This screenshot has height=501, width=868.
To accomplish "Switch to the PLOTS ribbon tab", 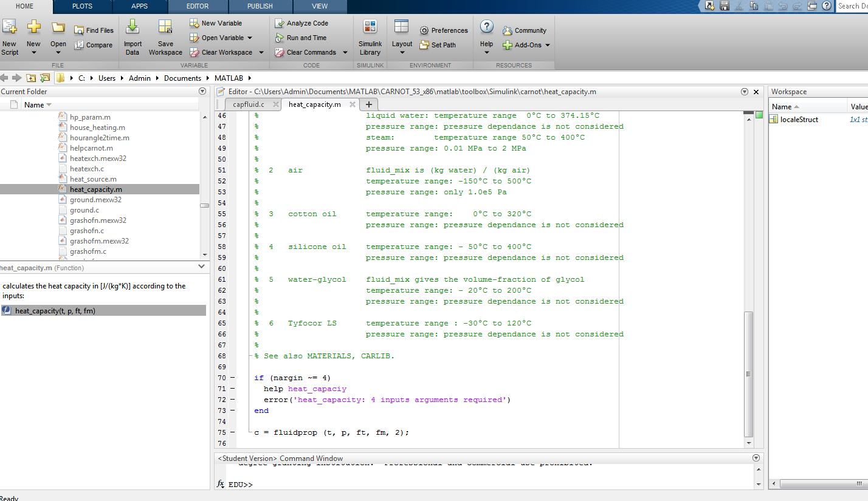I will point(82,6).
